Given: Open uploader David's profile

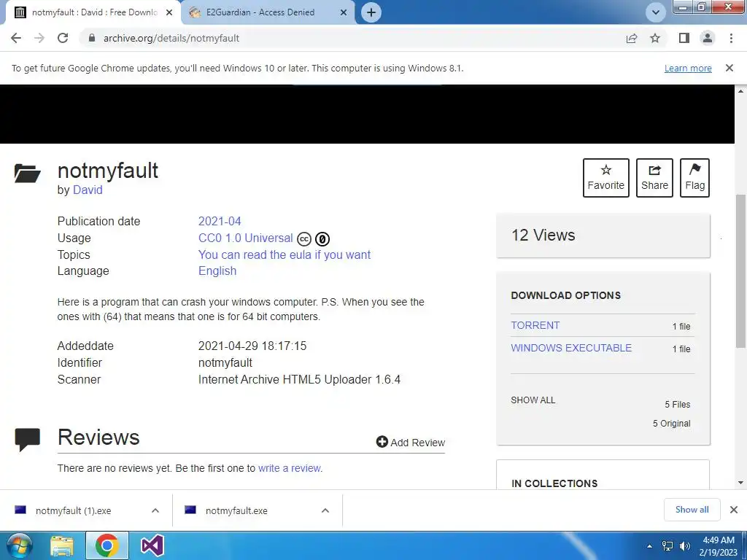Looking at the screenshot, I should click(88, 190).
